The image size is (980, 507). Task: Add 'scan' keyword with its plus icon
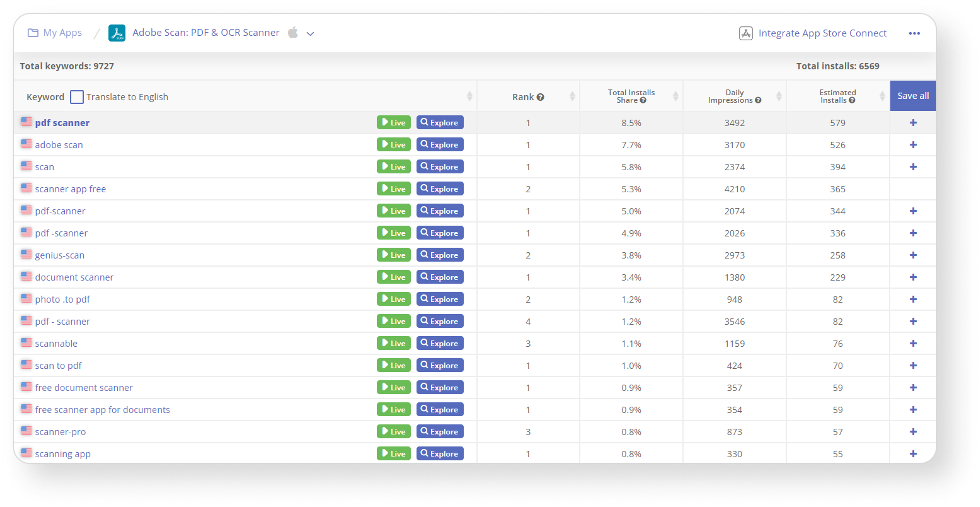click(913, 167)
